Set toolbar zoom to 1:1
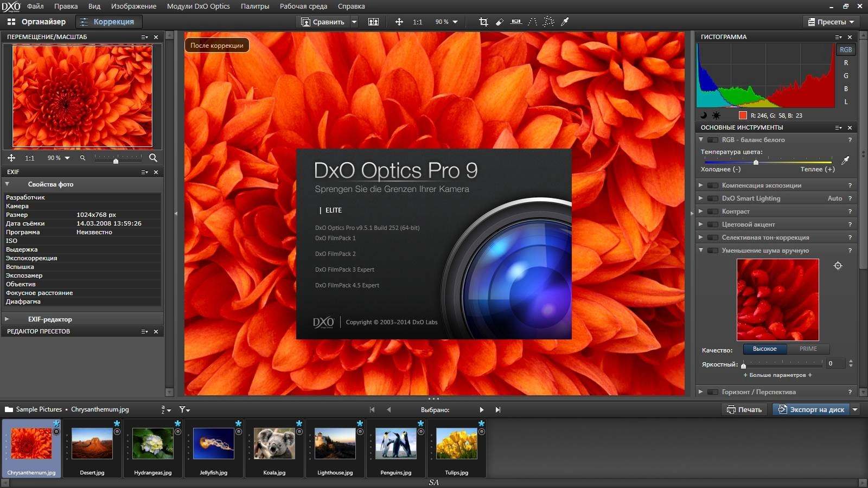This screenshot has width=868, height=488. pyautogui.click(x=417, y=22)
